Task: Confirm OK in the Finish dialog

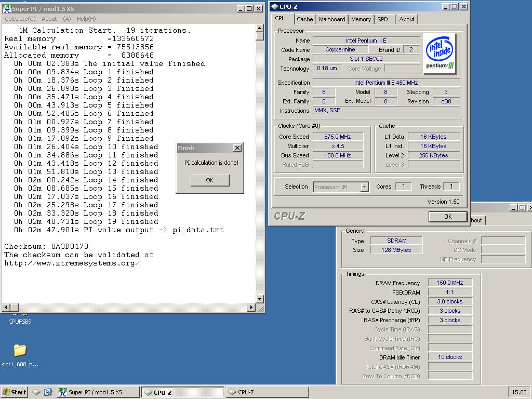Action: 210,180
